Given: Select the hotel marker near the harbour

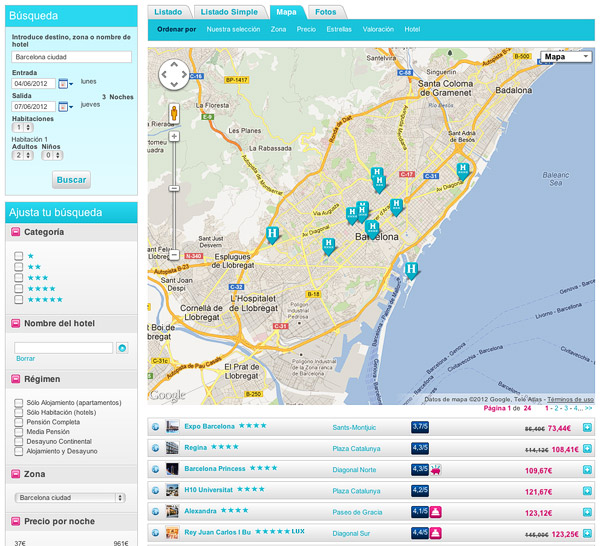Looking at the screenshot, I should coord(411,271).
